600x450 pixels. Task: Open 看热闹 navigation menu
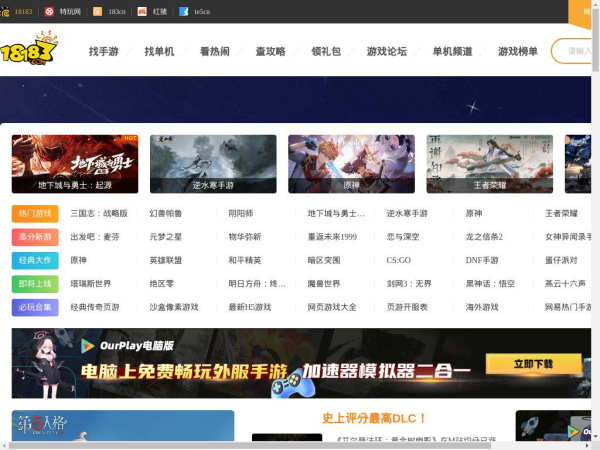[x=215, y=51]
